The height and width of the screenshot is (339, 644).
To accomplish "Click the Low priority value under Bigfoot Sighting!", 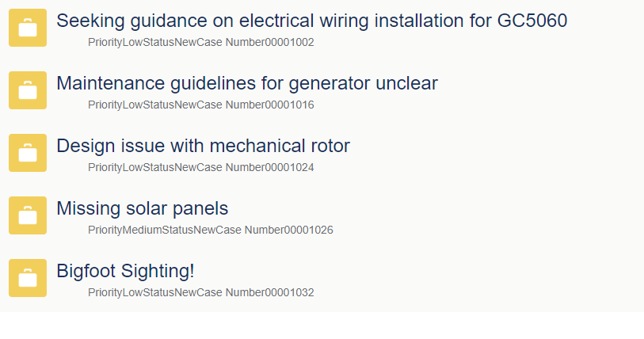I will (132, 292).
